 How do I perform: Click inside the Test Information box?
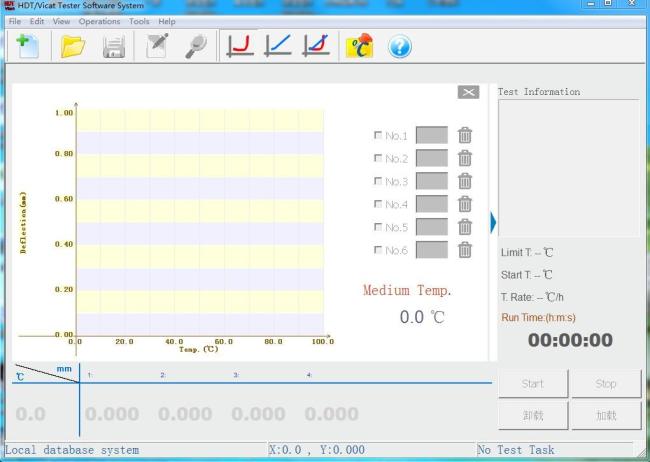click(x=568, y=167)
